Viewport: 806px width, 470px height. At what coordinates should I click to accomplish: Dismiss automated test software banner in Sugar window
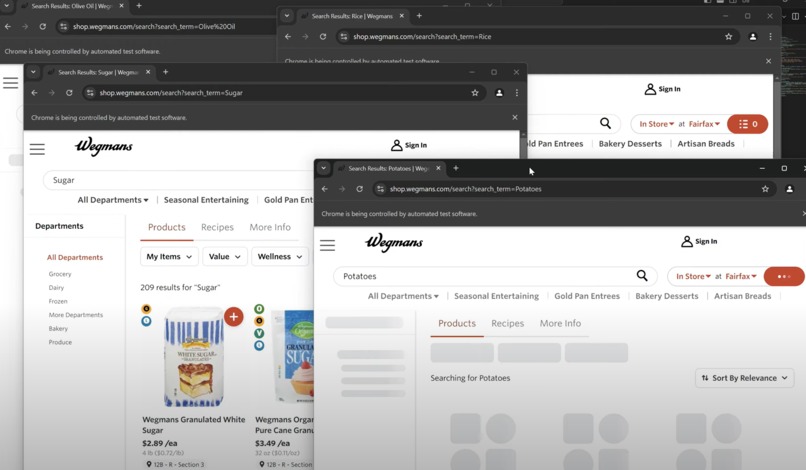point(515,117)
